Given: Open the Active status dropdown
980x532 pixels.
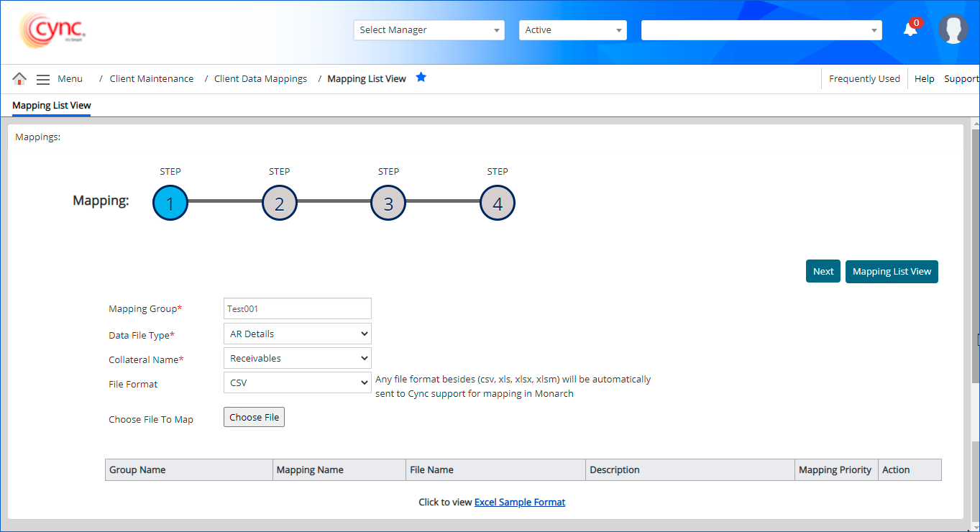Looking at the screenshot, I should (572, 30).
